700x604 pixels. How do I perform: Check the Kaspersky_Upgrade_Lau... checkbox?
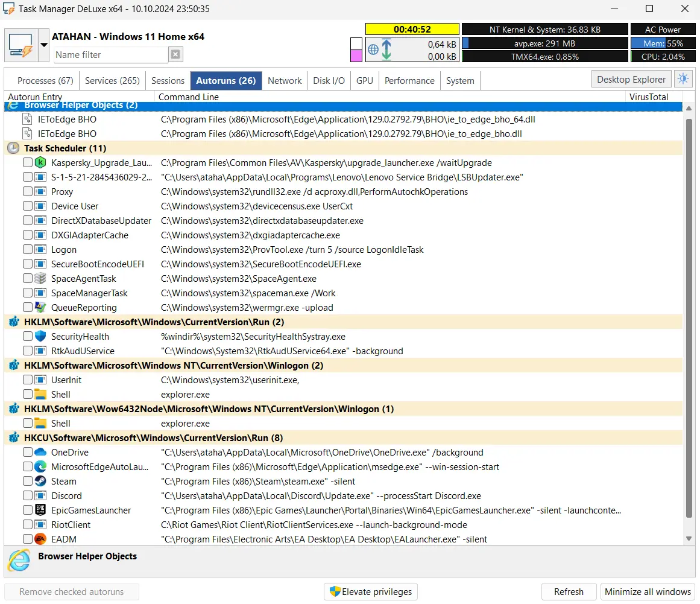tap(28, 163)
